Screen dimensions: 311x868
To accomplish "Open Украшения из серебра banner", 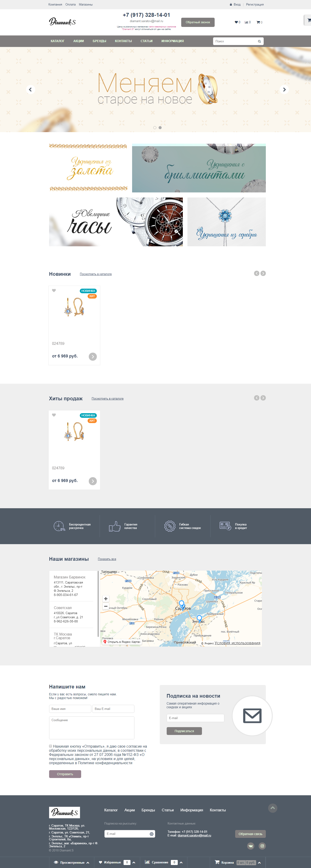I will pos(226,222).
